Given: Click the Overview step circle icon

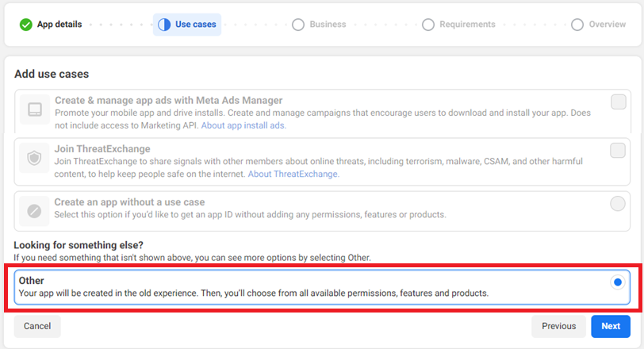Looking at the screenshot, I should click(x=577, y=25).
